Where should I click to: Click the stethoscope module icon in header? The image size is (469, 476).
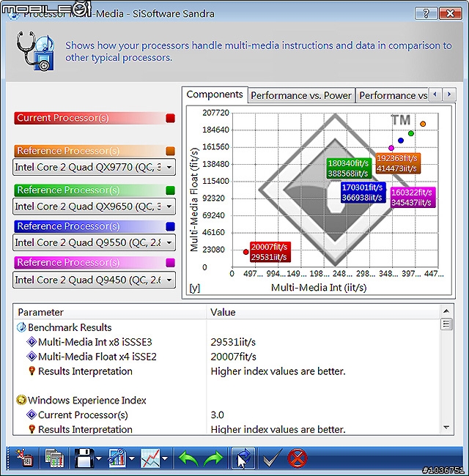tap(35, 51)
